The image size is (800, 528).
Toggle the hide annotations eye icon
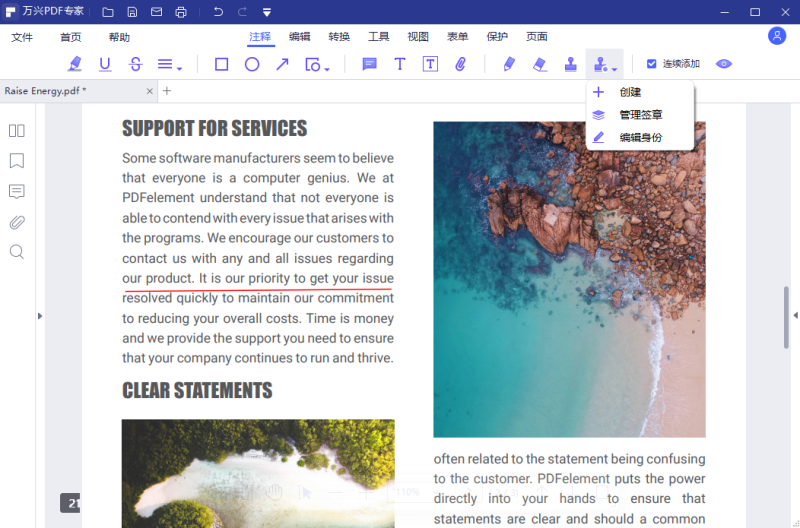tap(723, 64)
